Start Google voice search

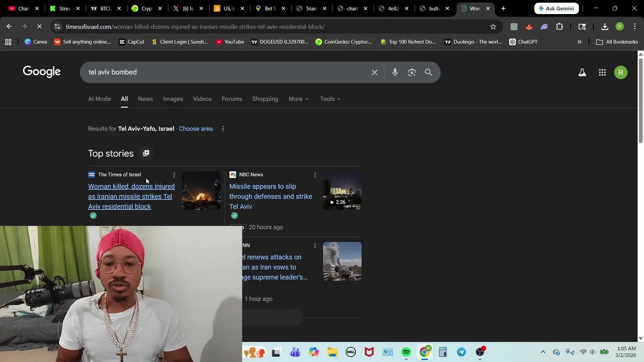(x=395, y=72)
